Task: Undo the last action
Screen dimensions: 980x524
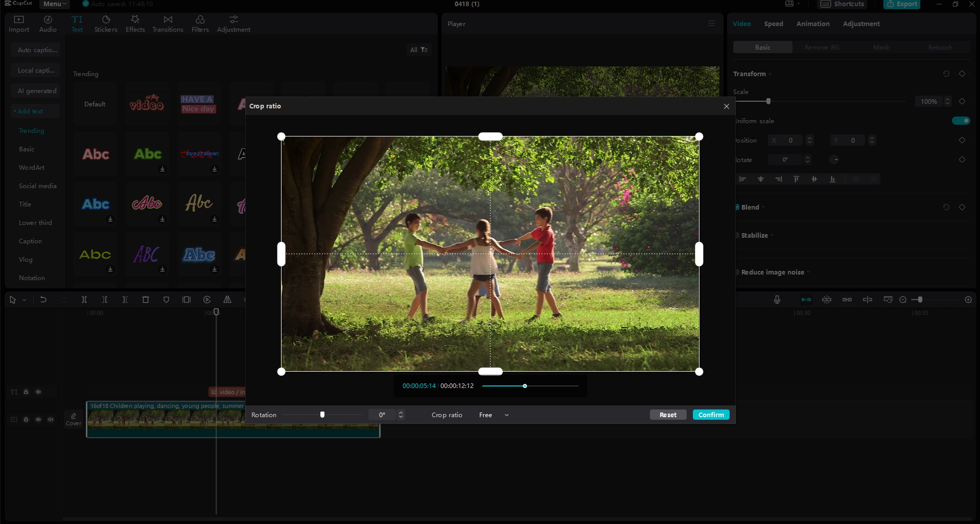Action: pyautogui.click(x=43, y=300)
